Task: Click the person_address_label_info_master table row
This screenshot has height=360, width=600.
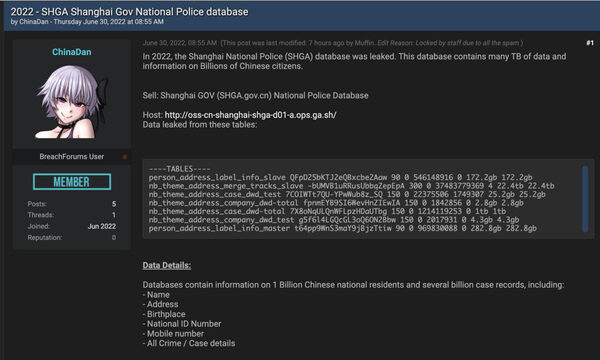Action: (342, 228)
